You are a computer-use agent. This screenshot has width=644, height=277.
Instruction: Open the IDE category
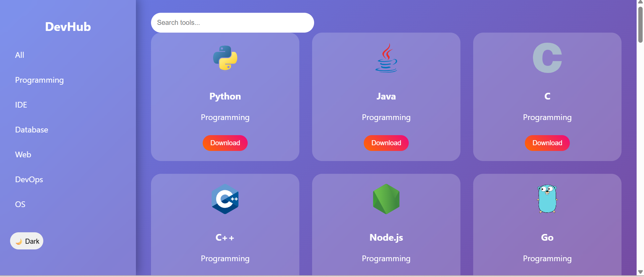tap(21, 105)
